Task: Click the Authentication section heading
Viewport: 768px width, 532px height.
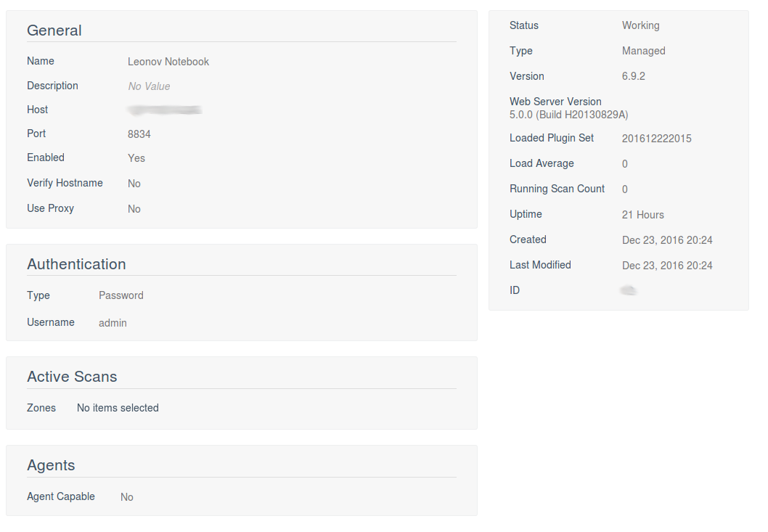Action: click(x=76, y=264)
